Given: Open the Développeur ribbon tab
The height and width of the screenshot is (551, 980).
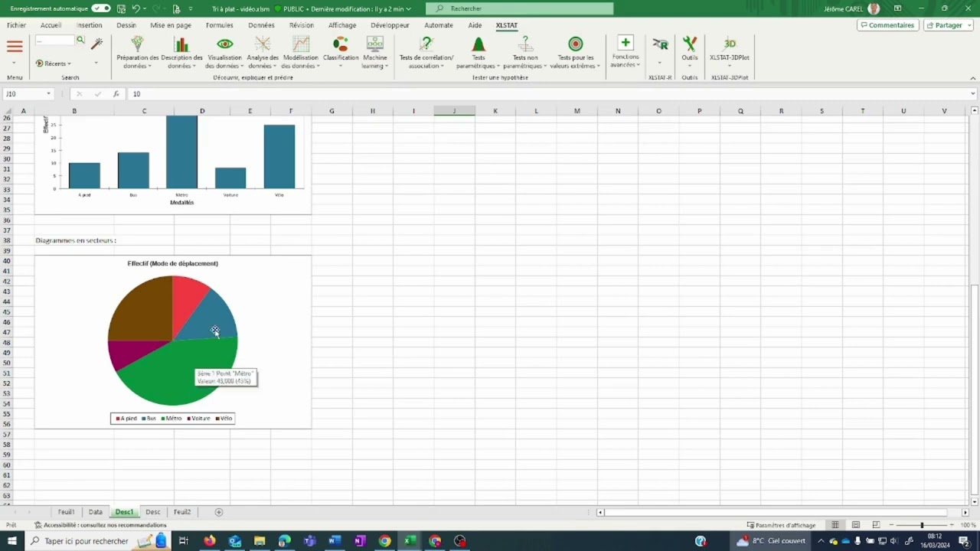Looking at the screenshot, I should pyautogui.click(x=390, y=25).
